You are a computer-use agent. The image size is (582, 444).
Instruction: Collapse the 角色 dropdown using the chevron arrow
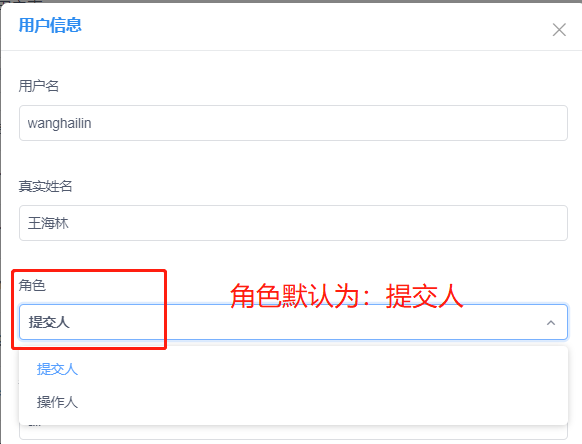coord(551,323)
